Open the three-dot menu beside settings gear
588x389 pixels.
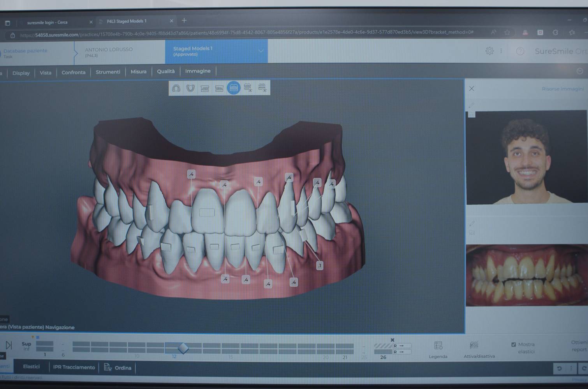click(501, 51)
